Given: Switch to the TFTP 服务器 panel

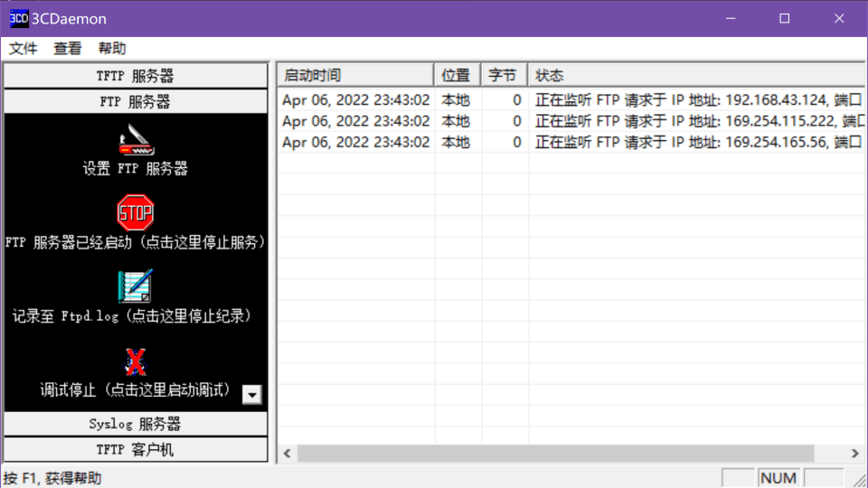Looking at the screenshot, I should pyautogui.click(x=136, y=76).
